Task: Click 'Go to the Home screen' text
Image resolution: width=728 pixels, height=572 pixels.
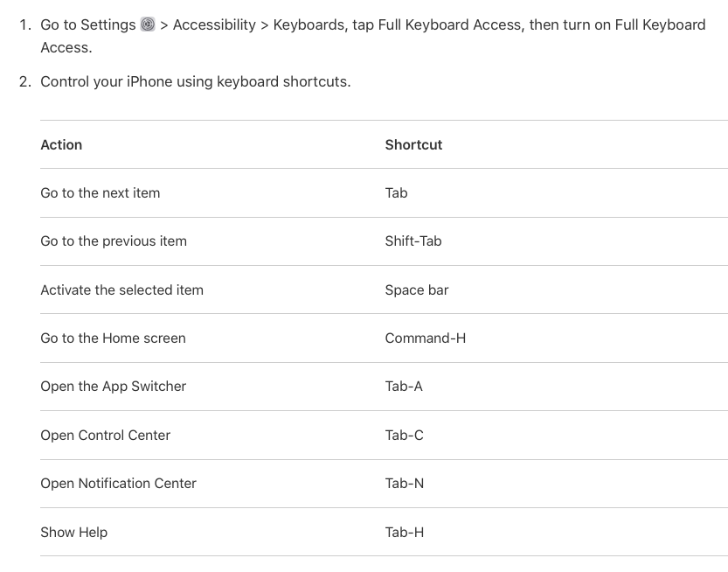Action: tap(113, 338)
